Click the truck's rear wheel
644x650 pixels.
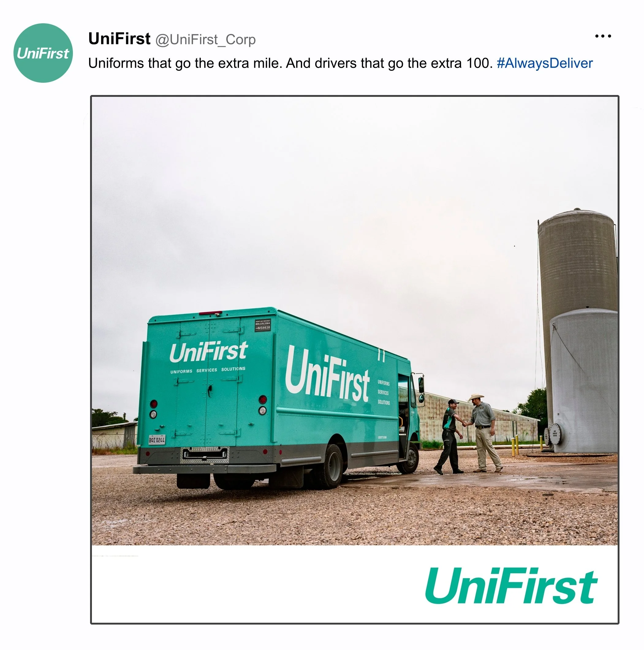[331, 467]
